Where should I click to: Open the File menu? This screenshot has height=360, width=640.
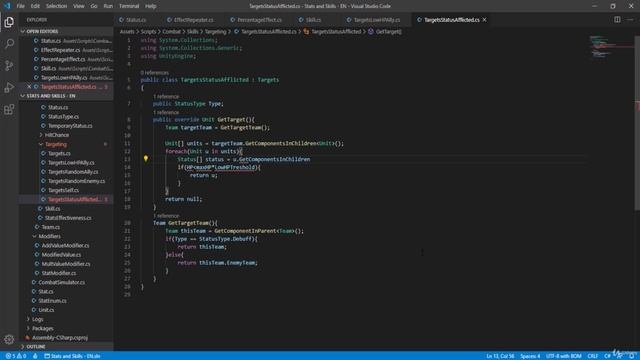click(x=20, y=6)
